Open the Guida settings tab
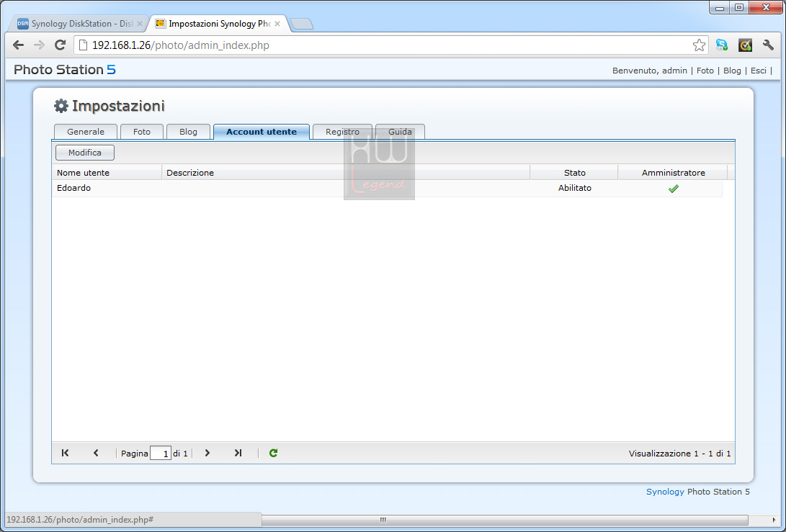 [400, 132]
